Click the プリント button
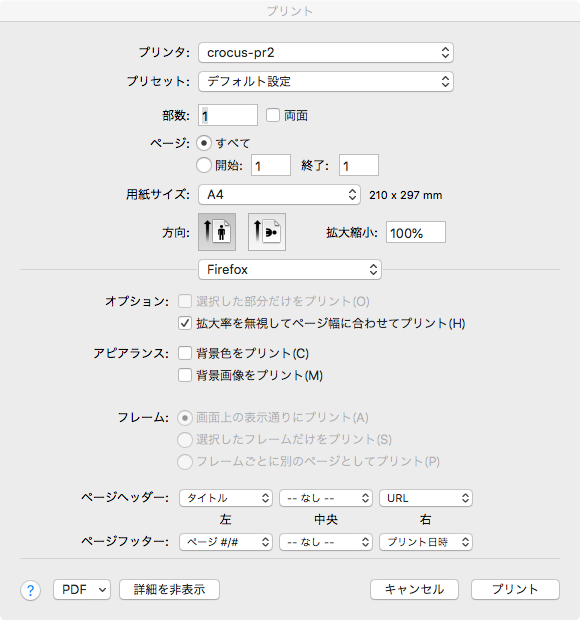The width and height of the screenshot is (580, 620). [515, 590]
